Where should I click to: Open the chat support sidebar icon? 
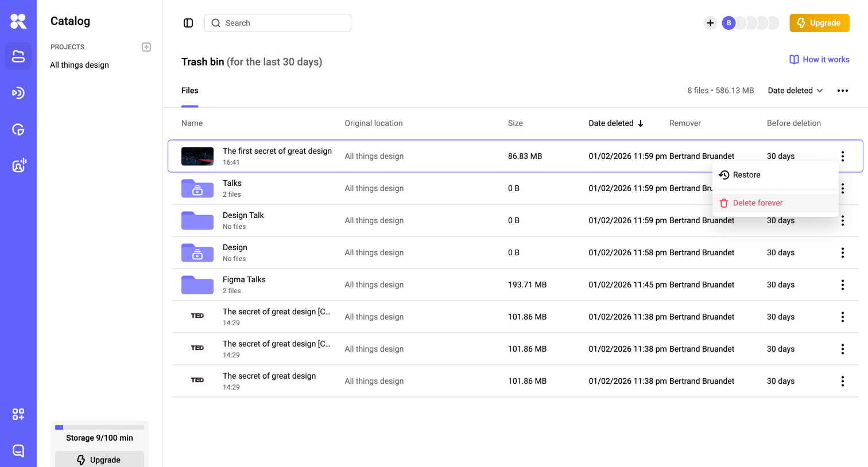click(18, 450)
